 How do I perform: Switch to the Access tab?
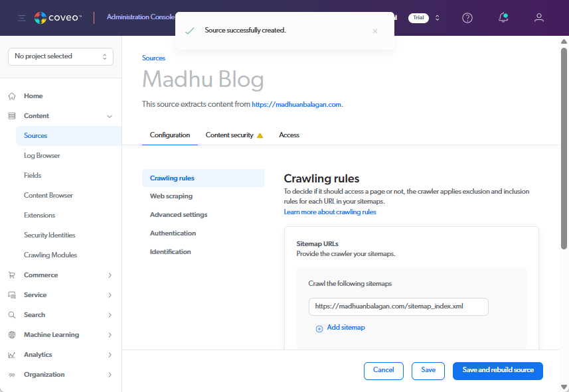(x=289, y=135)
